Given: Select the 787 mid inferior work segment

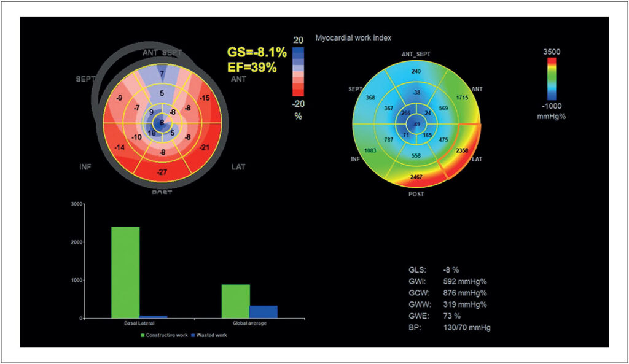Looking at the screenshot, I should [x=389, y=140].
